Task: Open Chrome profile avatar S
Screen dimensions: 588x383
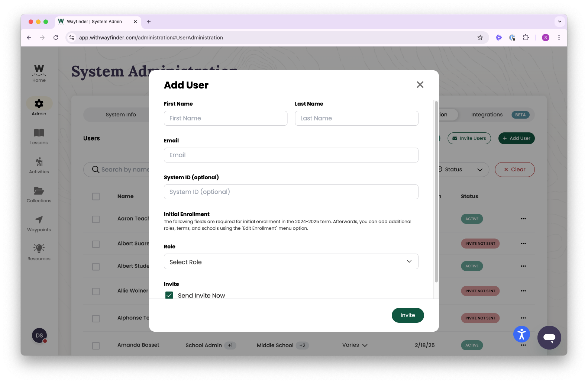Action: pos(546,38)
